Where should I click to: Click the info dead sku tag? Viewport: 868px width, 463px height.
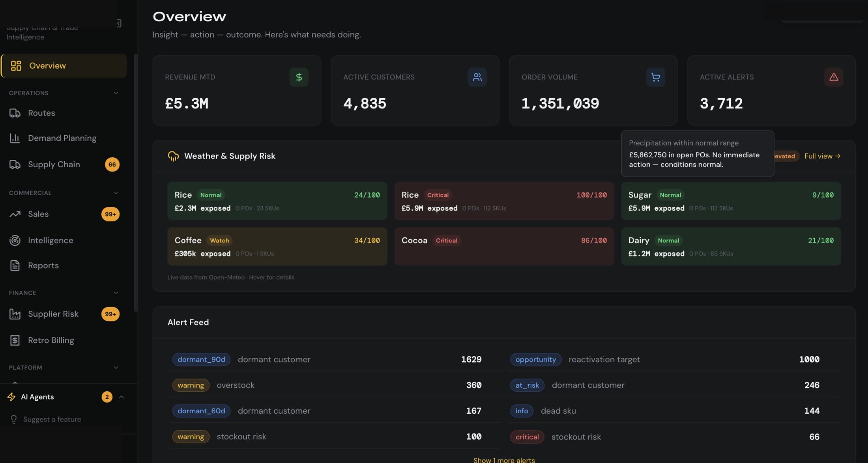[522, 411]
